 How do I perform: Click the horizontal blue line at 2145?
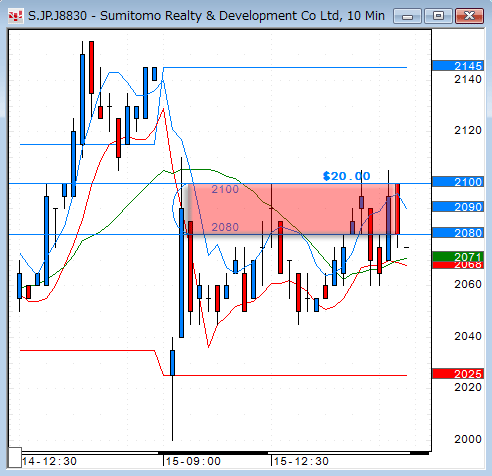285,67
